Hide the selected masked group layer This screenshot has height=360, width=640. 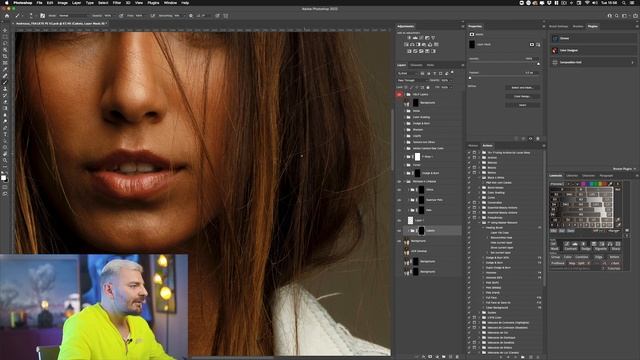point(399,231)
